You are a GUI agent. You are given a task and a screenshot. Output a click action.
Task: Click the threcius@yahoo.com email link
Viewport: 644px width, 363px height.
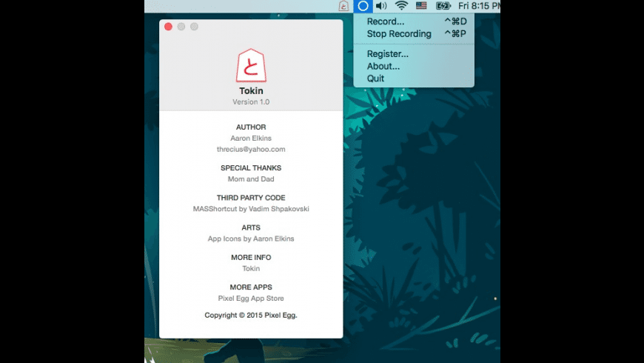coord(251,149)
